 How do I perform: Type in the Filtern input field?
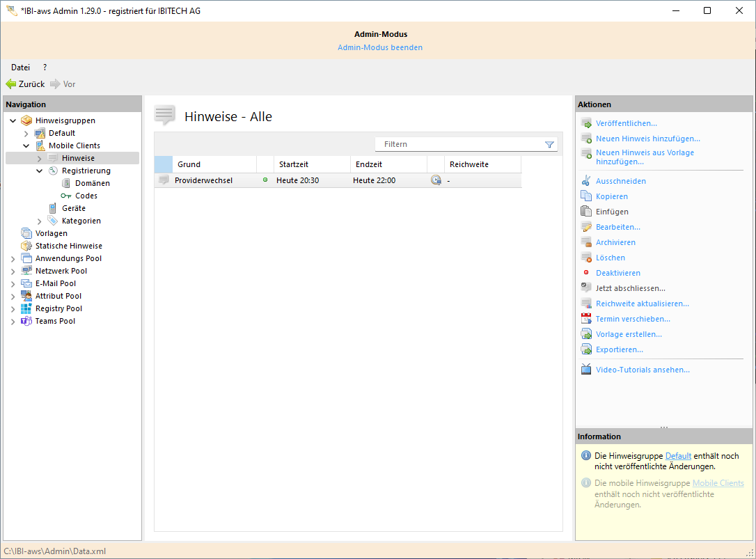459,144
